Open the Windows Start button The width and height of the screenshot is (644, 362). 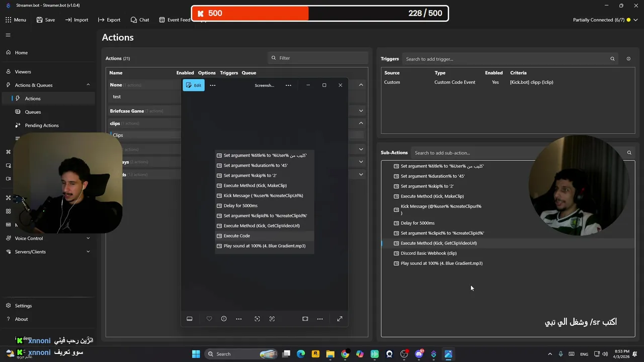pos(196,354)
